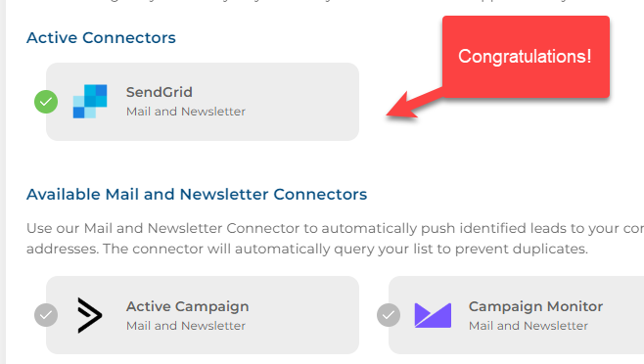Enable the Active Campaign grey checkmark
Image resolution: width=644 pixels, height=364 pixels.
point(46,315)
